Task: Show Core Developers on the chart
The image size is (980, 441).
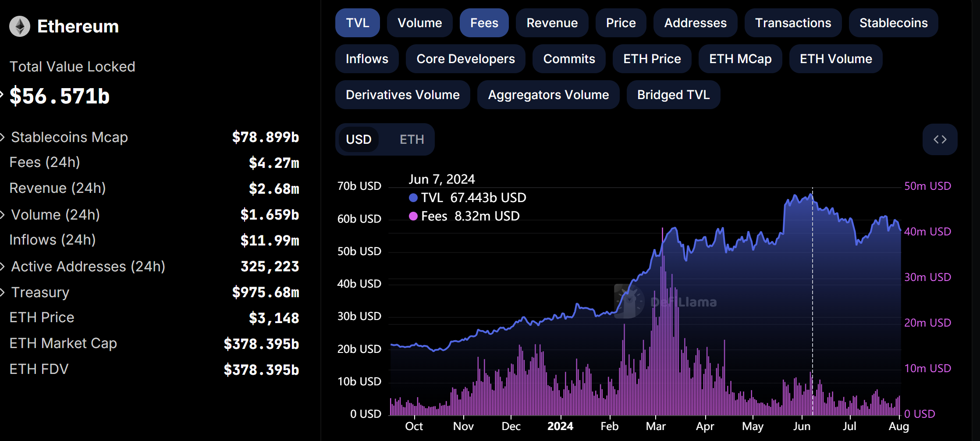Action: [x=465, y=59]
